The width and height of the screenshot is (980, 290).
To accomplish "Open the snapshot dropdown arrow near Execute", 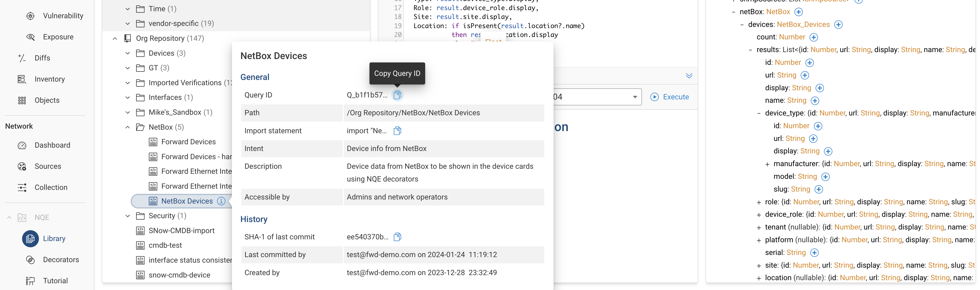I will [x=635, y=97].
